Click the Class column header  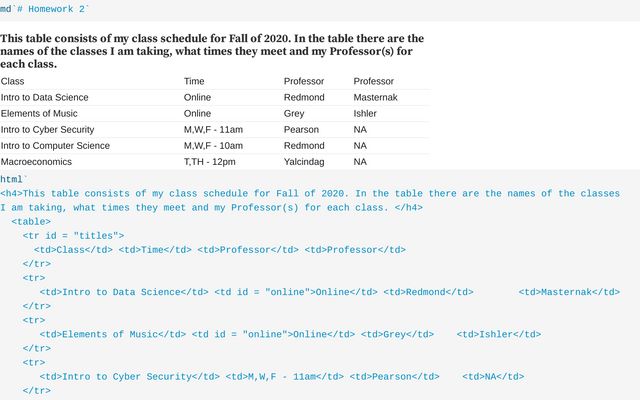[12, 81]
